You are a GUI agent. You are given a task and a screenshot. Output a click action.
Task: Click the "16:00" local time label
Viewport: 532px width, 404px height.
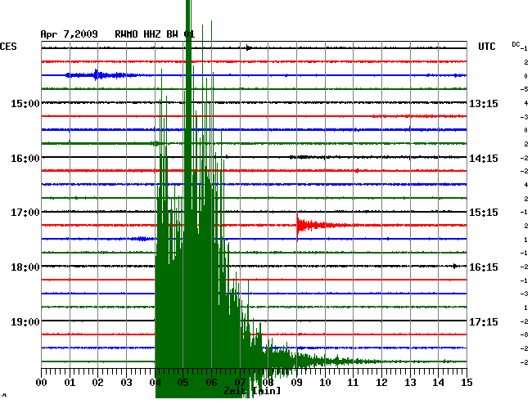click(x=25, y=159)
